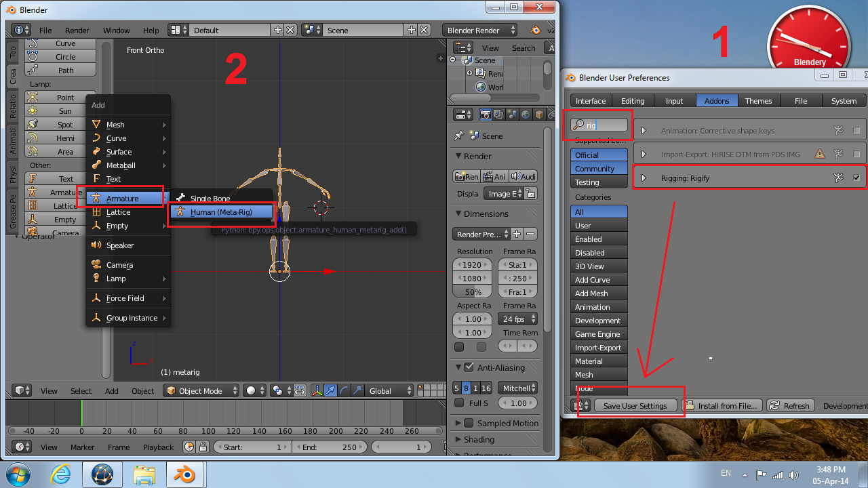Enable Import-Export: HiRISE DTM checkbox
The image size is (868, 488).
pyautogui.click(x=856, y=154)
